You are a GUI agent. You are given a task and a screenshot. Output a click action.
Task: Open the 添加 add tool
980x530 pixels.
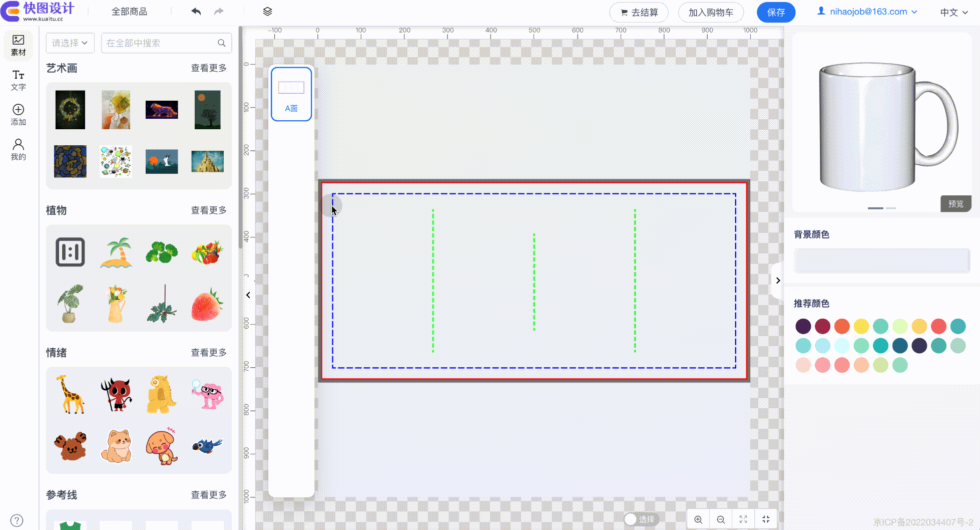pyautogui.click(x=19, y=115)
